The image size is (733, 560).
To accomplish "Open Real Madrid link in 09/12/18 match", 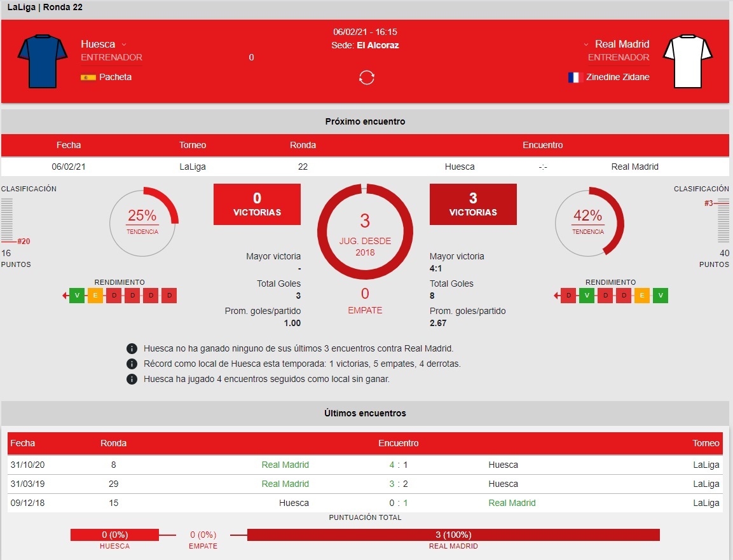I will point(512,503).
